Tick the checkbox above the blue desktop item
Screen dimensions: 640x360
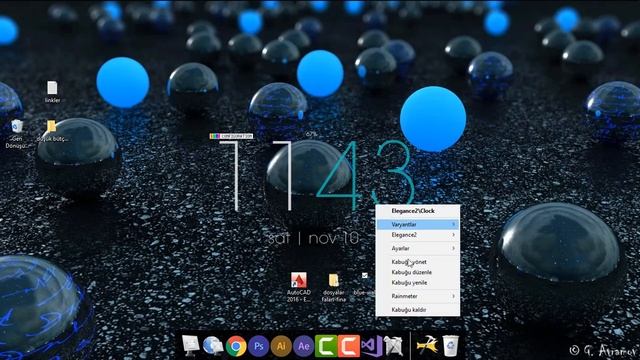364,276
